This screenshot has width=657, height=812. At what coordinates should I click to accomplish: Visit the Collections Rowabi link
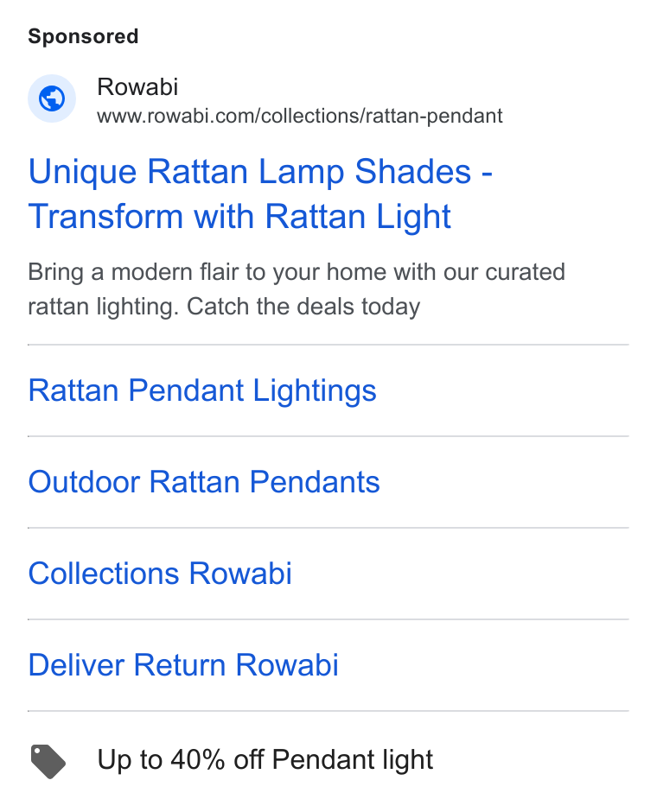(160, 574)
